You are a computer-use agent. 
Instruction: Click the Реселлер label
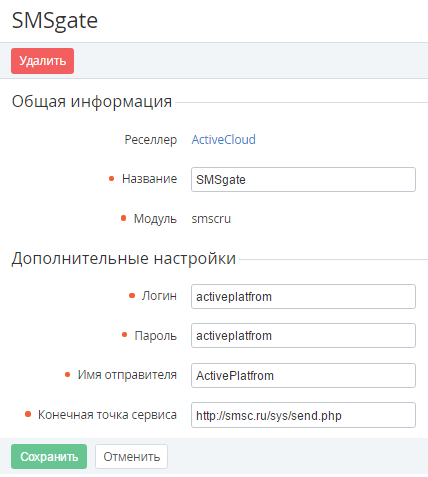coord(151,140)
